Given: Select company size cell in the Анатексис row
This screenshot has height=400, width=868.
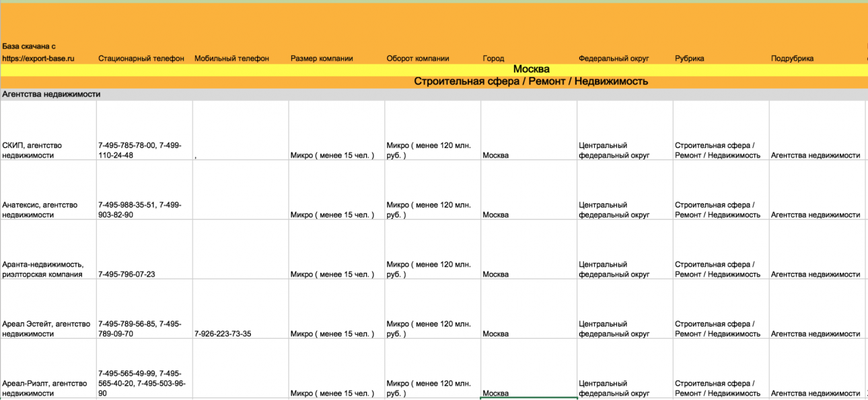Looking at the screenshot, I should pyautogui.click(x=337, y=190).
